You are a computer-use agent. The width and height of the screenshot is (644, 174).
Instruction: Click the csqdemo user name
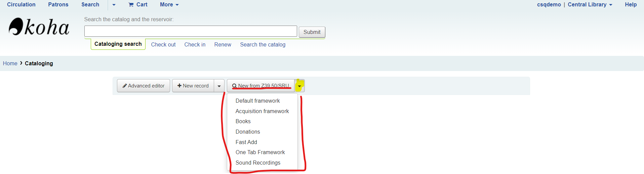(x=549, y=5)
